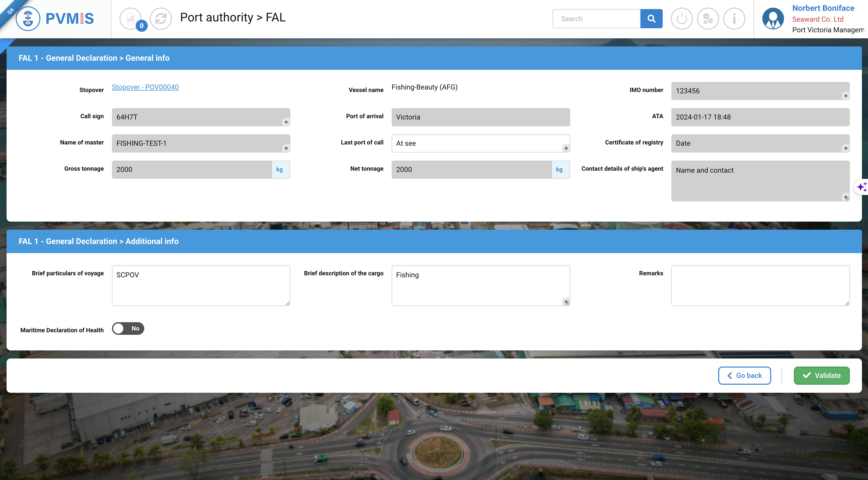Open the settings gears icon

(708, 18)
